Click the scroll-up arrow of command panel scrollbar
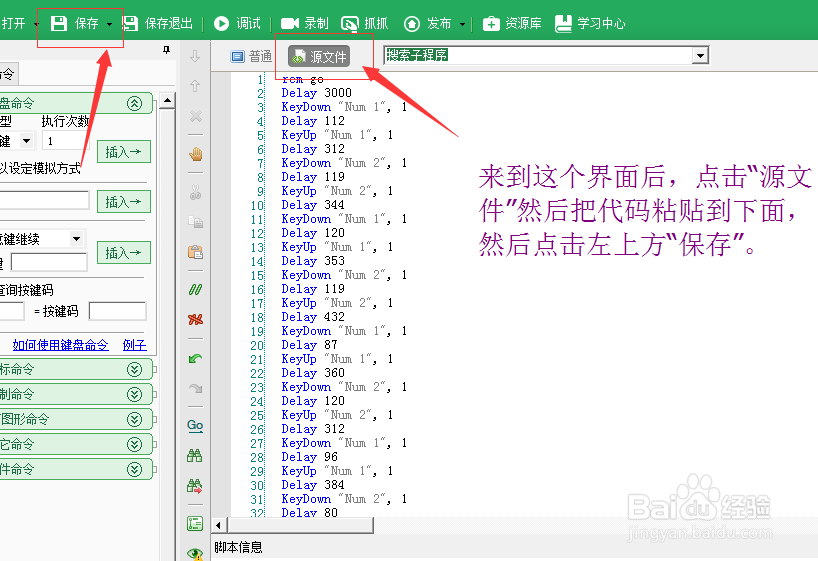 [167, 101]
